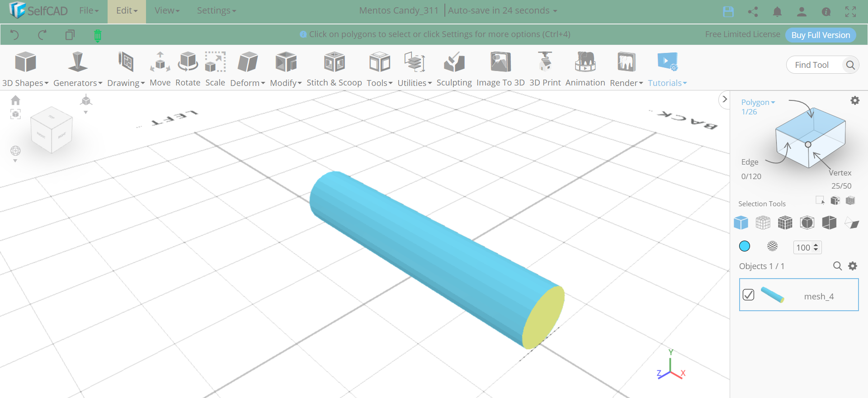Image resolution: width=868 pixels, height=398 pixels.
Task: Select Vertex selection mode
Action: tap(840, 173)
